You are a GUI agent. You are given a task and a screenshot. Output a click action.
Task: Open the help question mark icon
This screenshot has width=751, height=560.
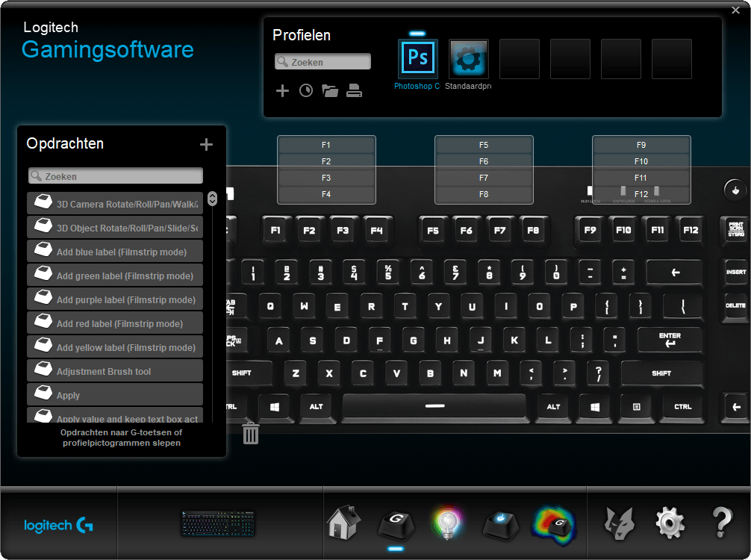[722, 523]
